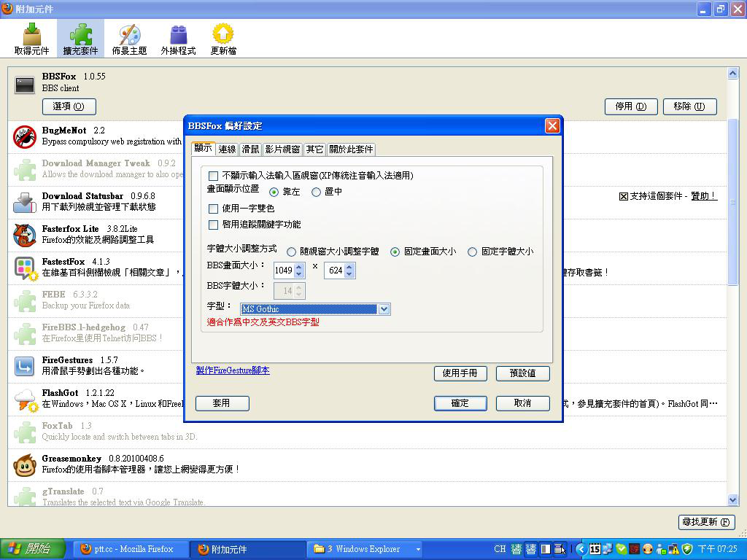The image size is (747, 560).
Task: Click the BugMeNot spider icon
Action: pos(25,136)
